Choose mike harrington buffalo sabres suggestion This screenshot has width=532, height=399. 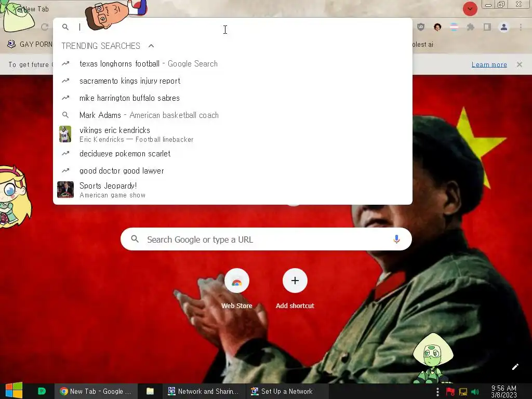(x=233, y=98)
